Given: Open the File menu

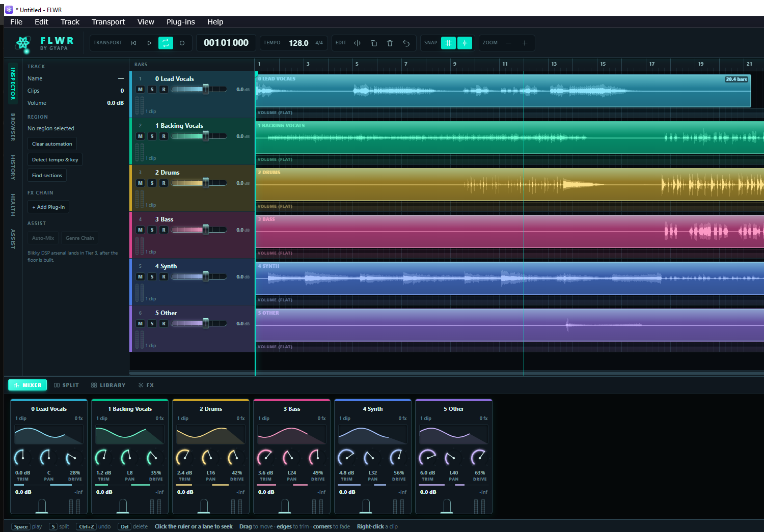Looking at the screenshot, I should pyautogui.click(x=16, y=22).
